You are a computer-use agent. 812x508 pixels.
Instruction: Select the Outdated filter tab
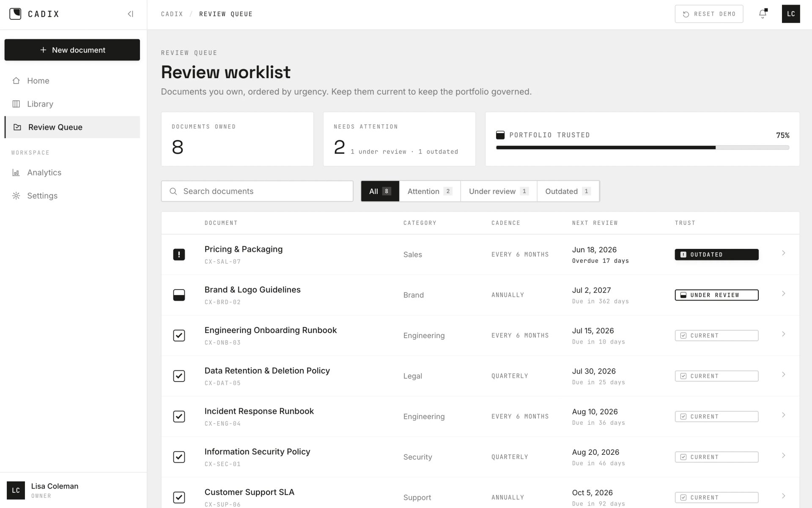click(568, 191)
